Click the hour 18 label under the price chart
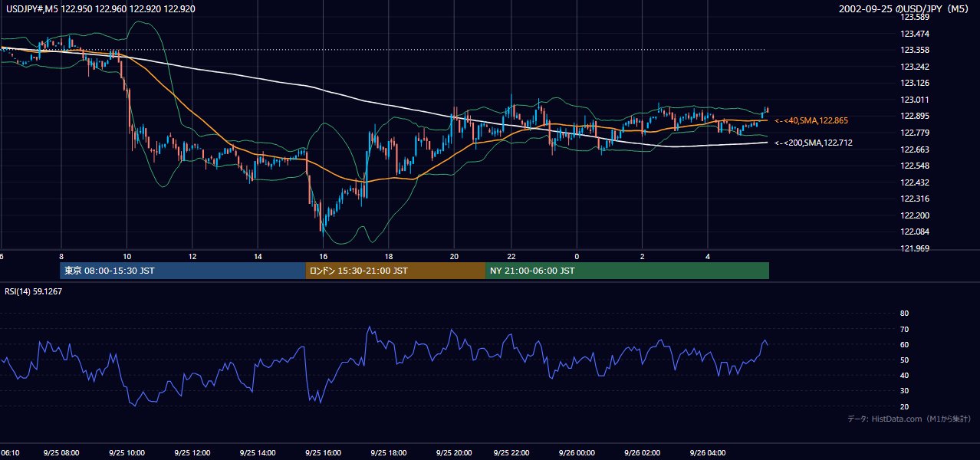980x460 pixels. [390, 256]
